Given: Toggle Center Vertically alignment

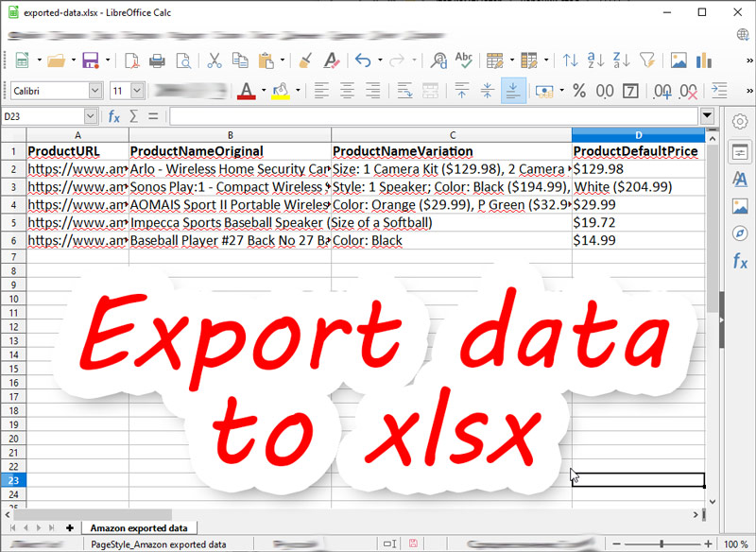Looking at the screenshot, I should 487,91.
